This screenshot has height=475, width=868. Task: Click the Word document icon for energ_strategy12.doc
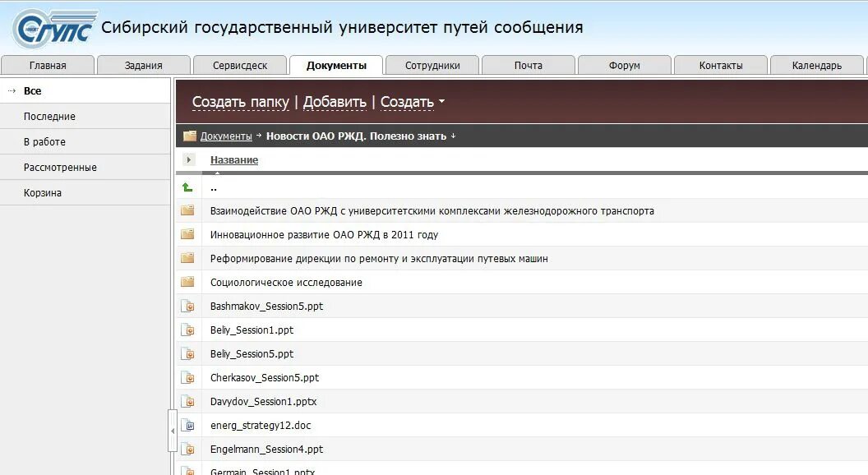pyautogui.click(x=188, y=425)
